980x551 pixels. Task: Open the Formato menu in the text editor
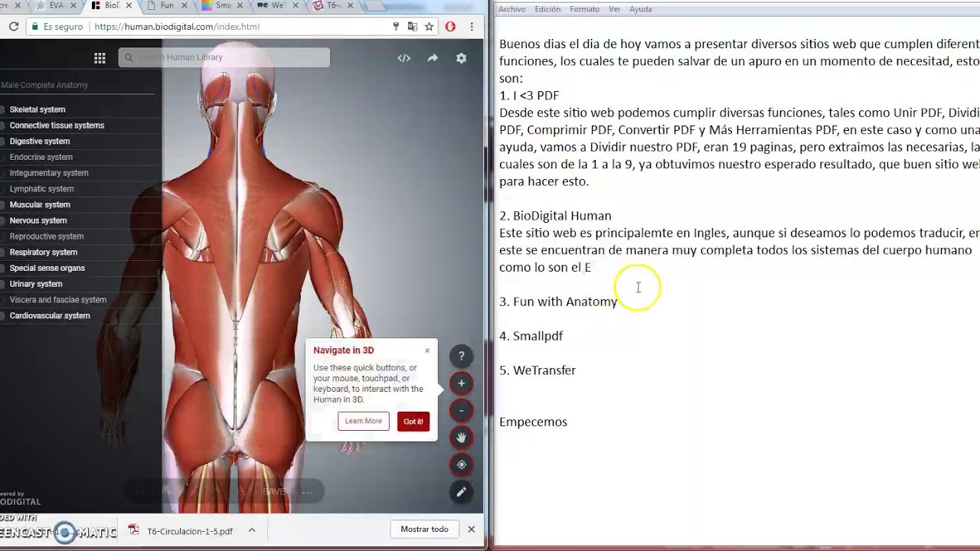(x=584, y=9)
